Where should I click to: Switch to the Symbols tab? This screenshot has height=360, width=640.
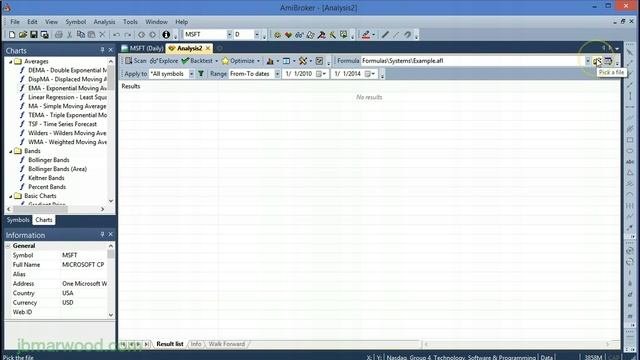click(18, 220)
